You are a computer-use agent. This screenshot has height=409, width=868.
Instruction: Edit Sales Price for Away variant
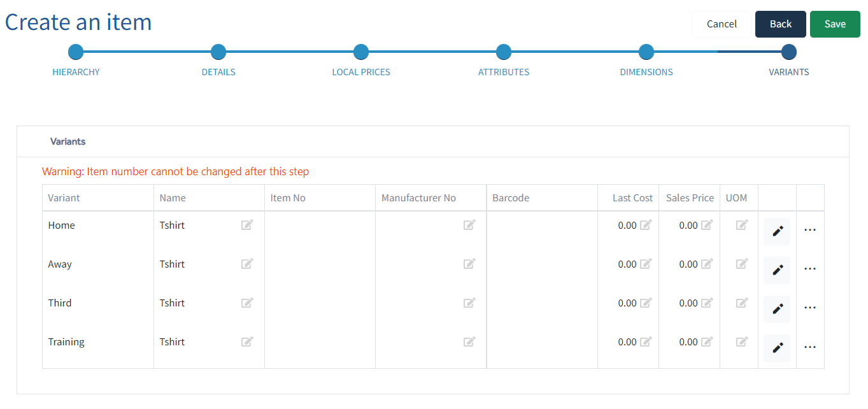coord(707,264)
